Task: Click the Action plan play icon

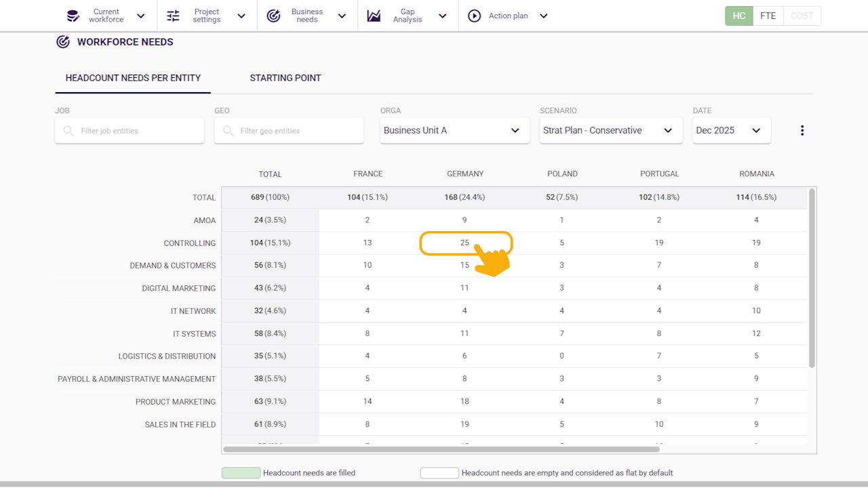Action: [474, 16]
